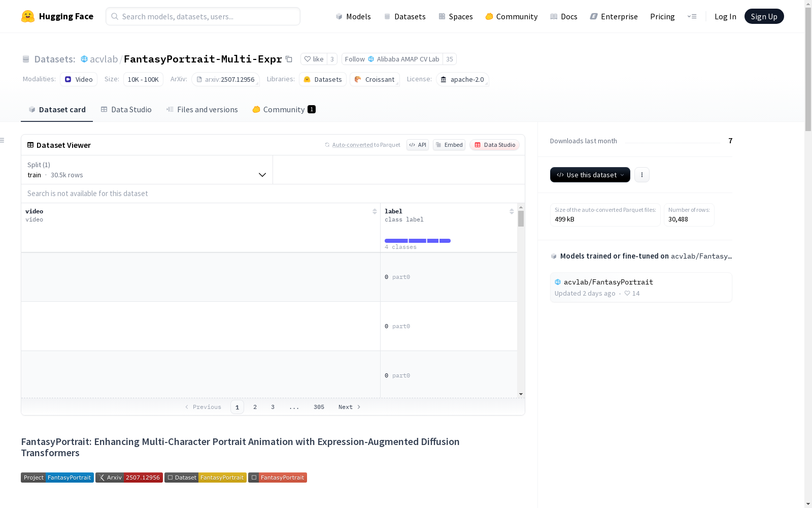Click the Project FantasyPortrait badge
The image size is (812, 508).
(57, 478)
